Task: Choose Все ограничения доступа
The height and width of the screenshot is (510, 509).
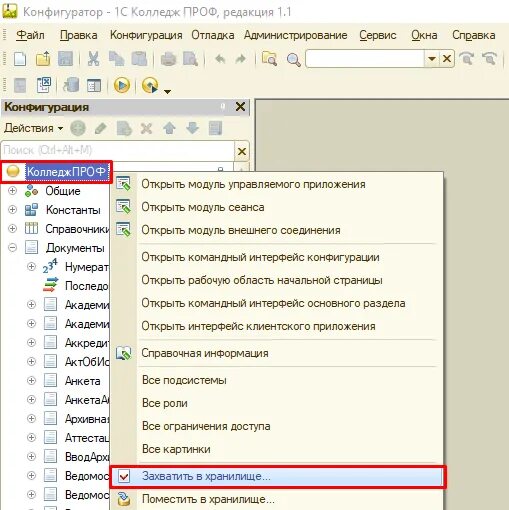Action: (x=277, y=426)
